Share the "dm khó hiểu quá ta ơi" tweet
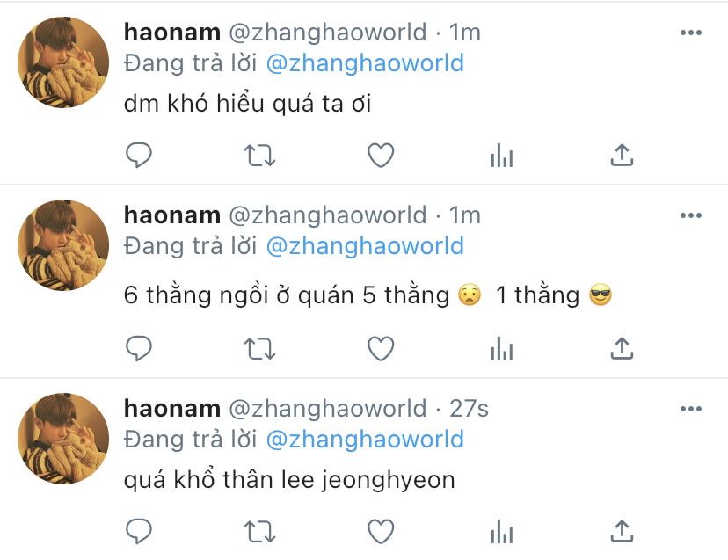Screen dimensions: 728x560 (x=622, y=155)
